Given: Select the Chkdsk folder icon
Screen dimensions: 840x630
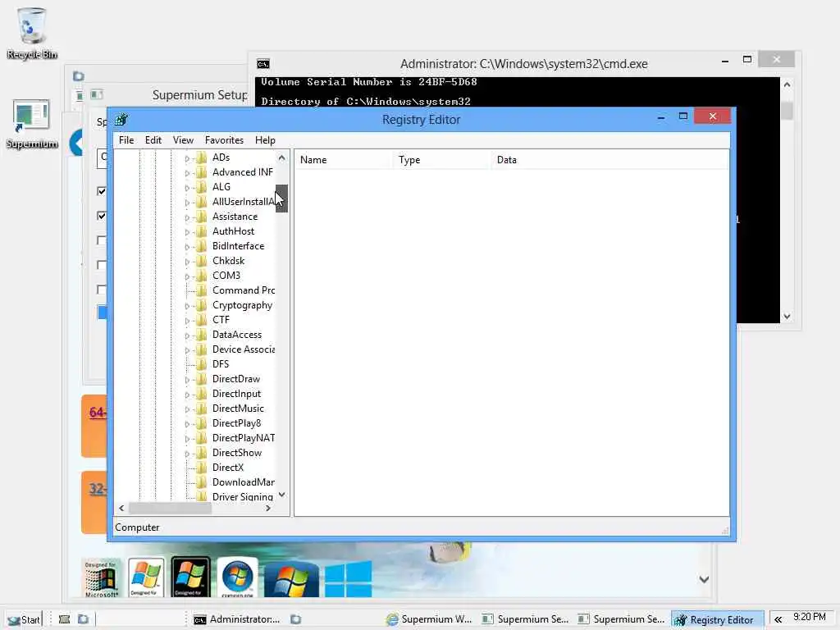Looking at the screenshot, I should (202, 261).
